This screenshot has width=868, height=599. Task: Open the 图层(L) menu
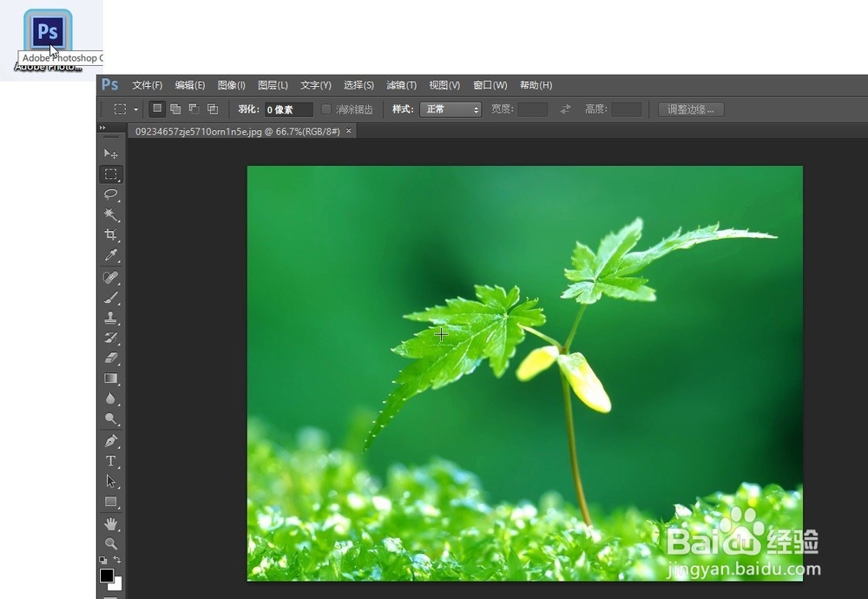point(273,85)
